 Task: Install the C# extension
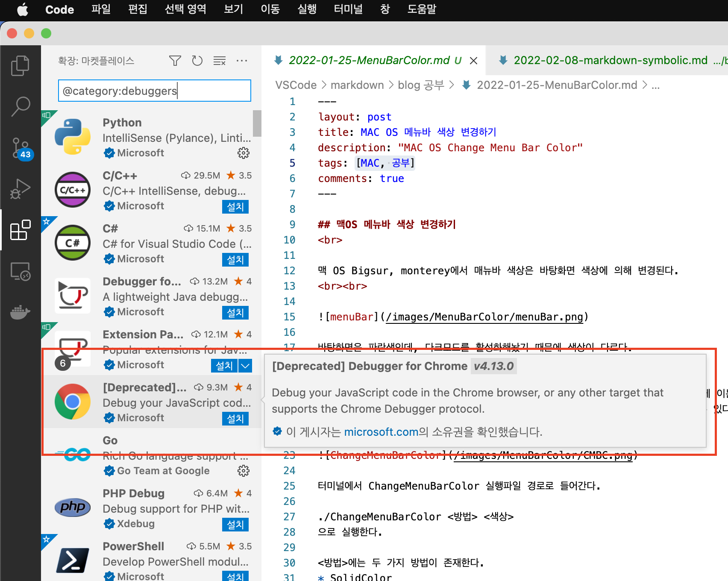click(235, 260)
